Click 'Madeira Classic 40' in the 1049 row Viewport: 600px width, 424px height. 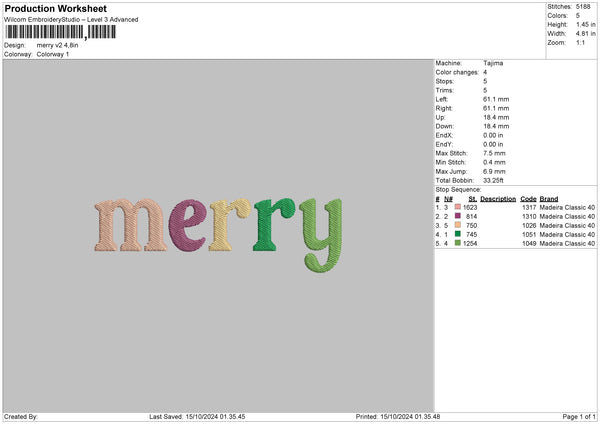(x=567, y=244)
